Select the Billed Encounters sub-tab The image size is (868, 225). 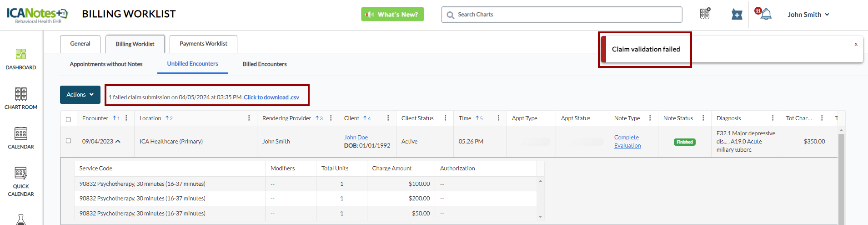pyautogui.click(x=265, y=64)
